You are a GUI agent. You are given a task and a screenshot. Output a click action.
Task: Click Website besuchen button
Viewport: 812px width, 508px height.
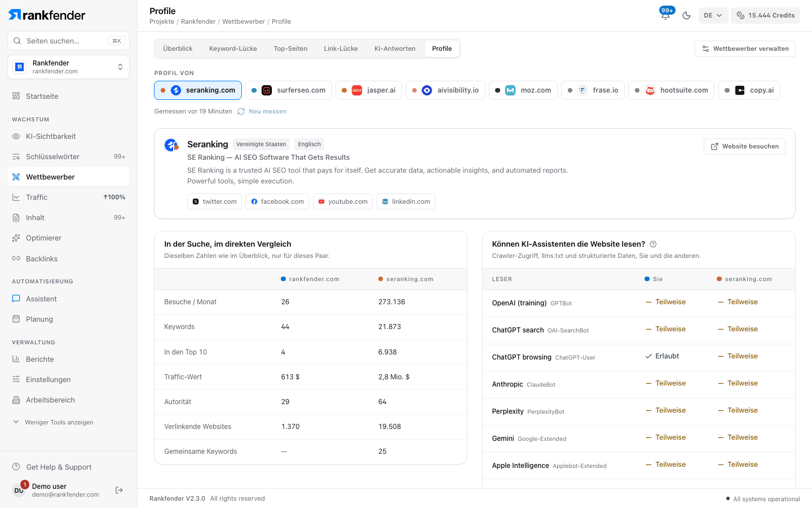click(744, 146)
